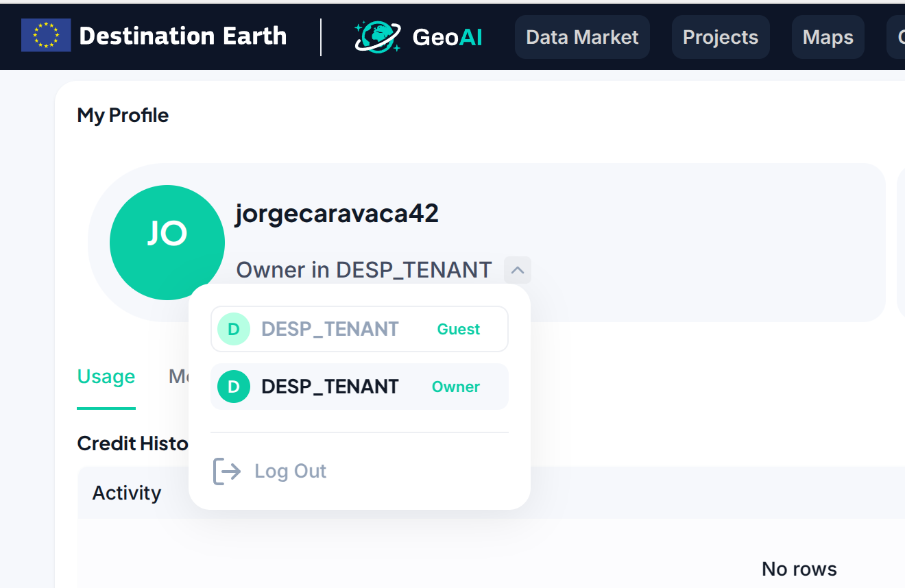This screenshot has height=588, width=905.
Task: Click the Log Out option
Action: click(290, 471)
